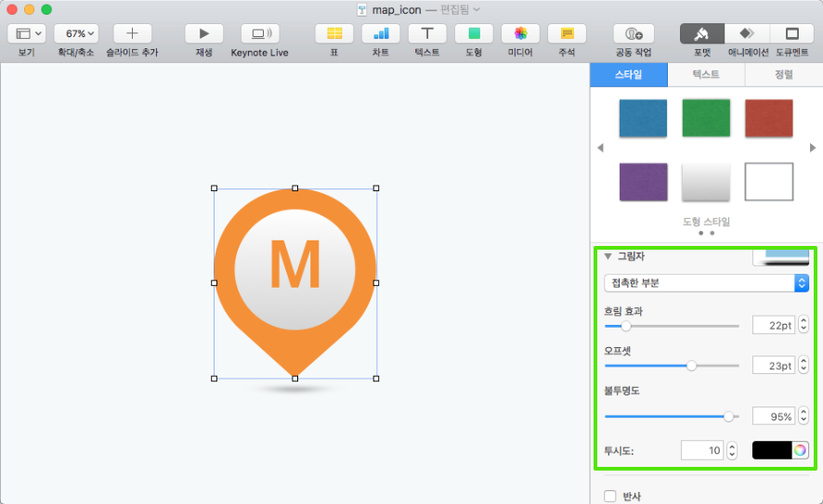
Task: Click the 흐림 효과 blur slider
Action: point(672,326)
